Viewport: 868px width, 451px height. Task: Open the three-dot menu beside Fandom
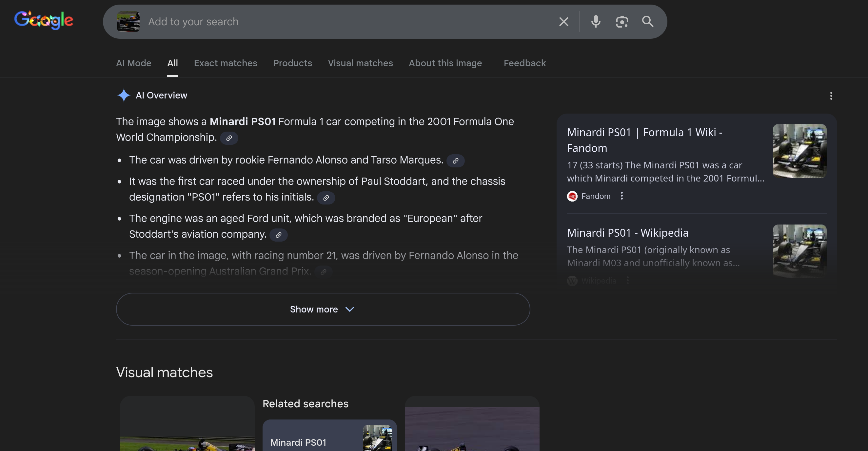coord(622,196)
